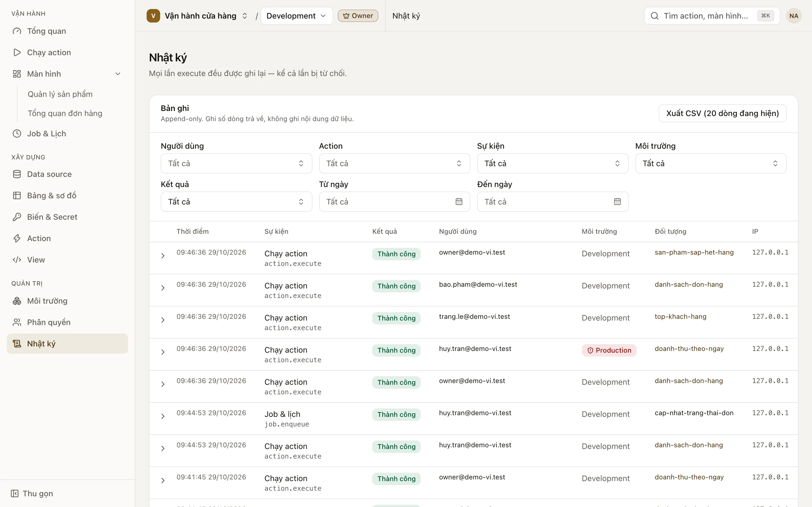Image resolution: width=812 pixels, height=507 pixels.
Task: Click the Biến & Secret key icon
Action: (17, 217)
